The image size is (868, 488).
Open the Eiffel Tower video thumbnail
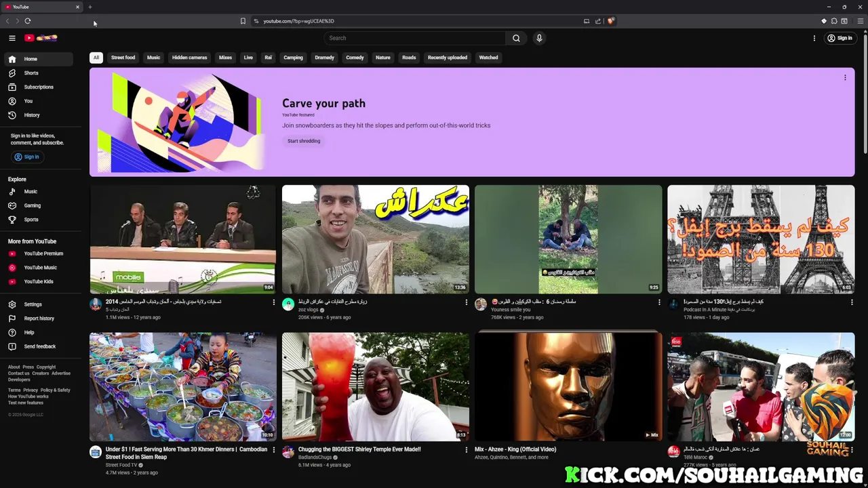(x=761, y=239)
